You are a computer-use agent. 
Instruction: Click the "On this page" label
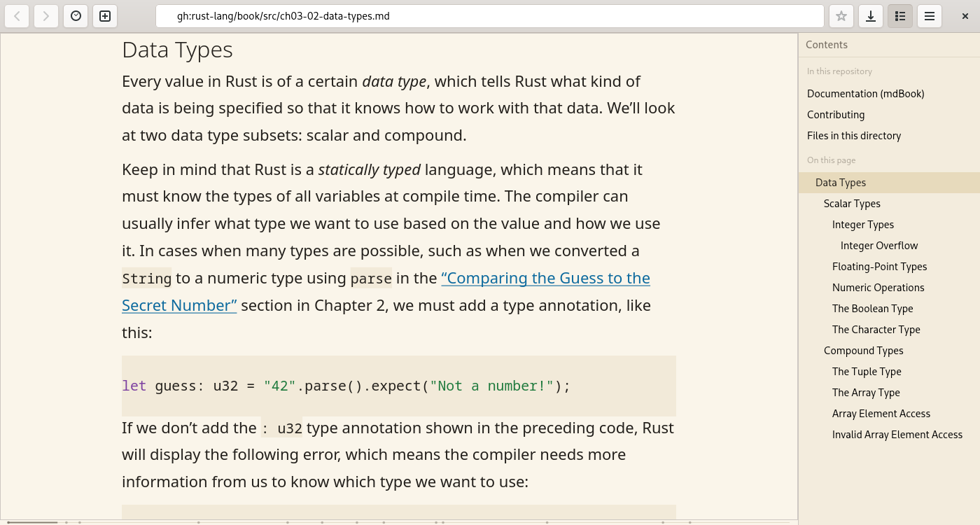point(831,160)
